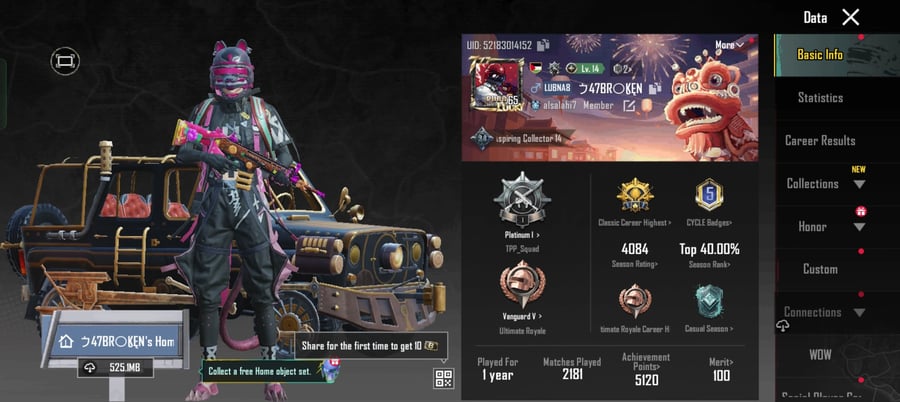Expand the Connections section arrow

pyautogui.click(x=859, y=313)
